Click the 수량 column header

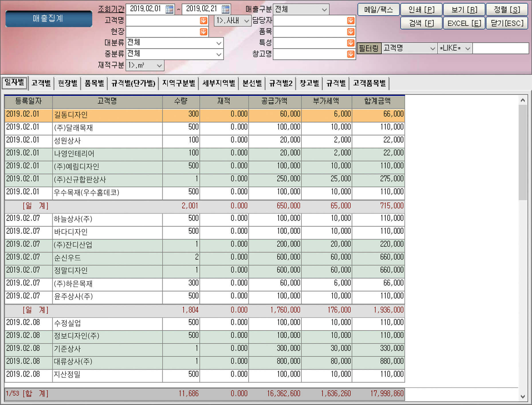(x=181, y=101)
